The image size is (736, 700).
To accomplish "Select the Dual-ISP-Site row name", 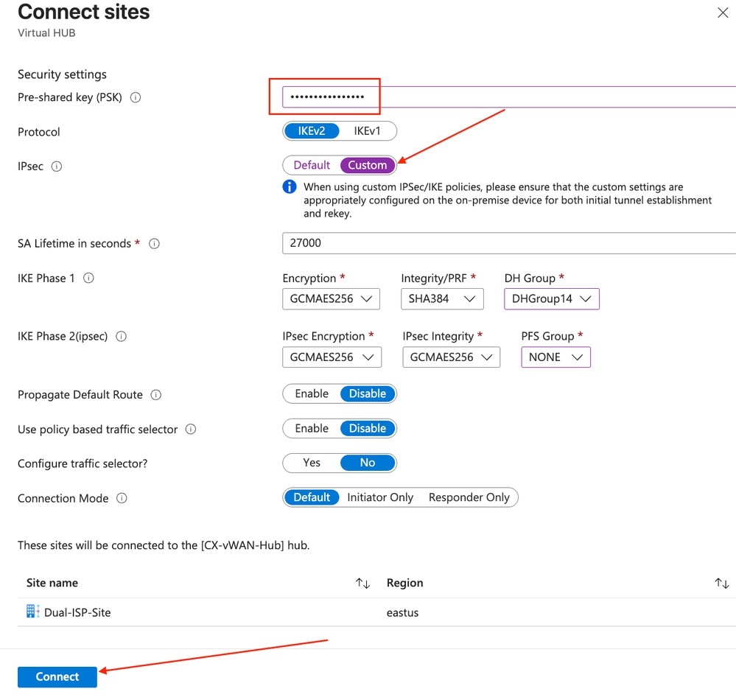I will tap(77, 612).
